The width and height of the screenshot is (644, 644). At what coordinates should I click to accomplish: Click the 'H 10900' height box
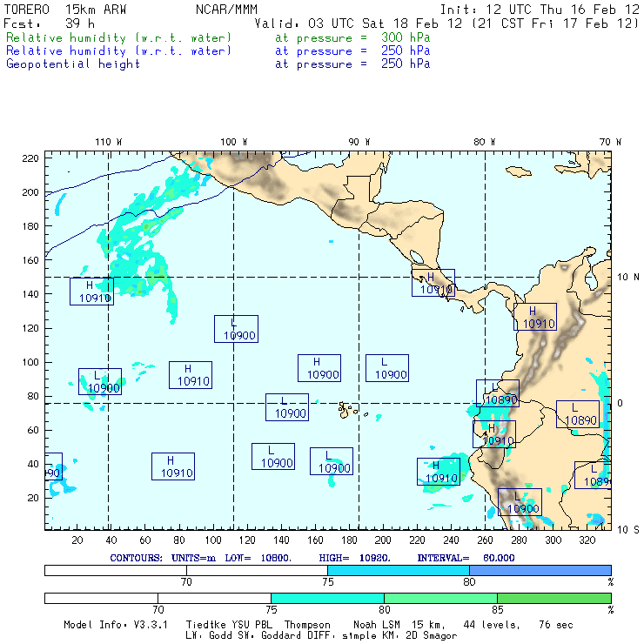319,368
